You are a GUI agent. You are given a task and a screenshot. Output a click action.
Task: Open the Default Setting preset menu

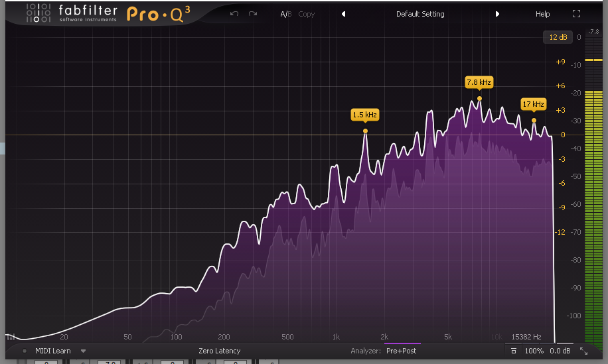pos(420,14)
